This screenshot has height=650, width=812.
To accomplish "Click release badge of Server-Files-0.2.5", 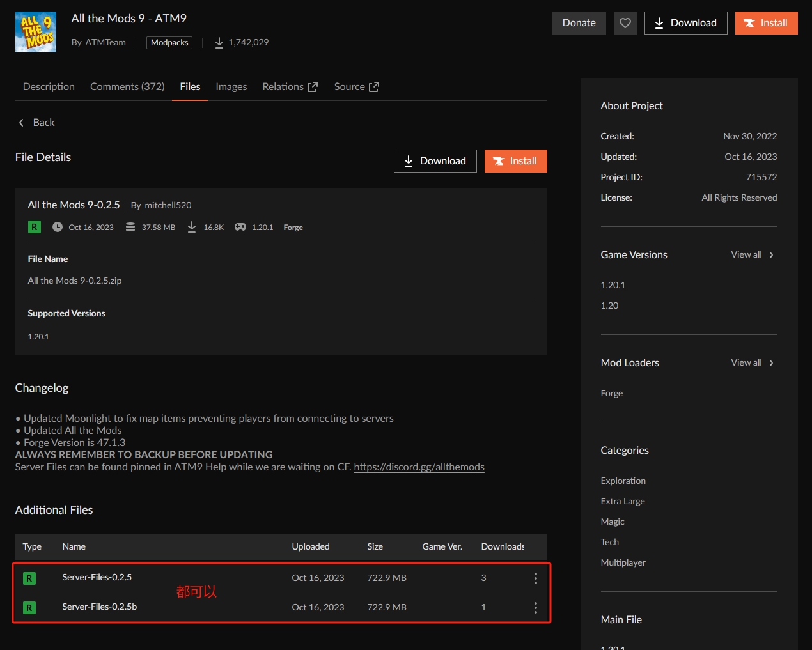I will pyautogui.click(x=29, y=578).
